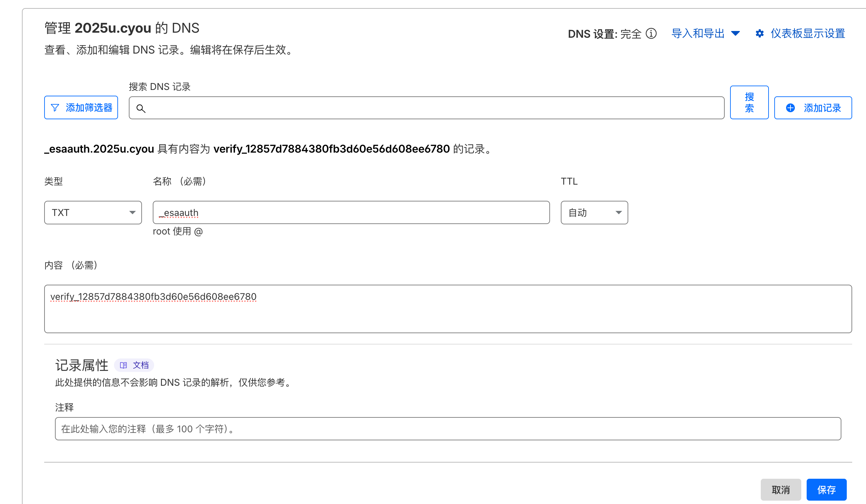The width and height of the screenshot is (866, 504).
Task: Click the 添加记录 button
Action: [813, 108]
